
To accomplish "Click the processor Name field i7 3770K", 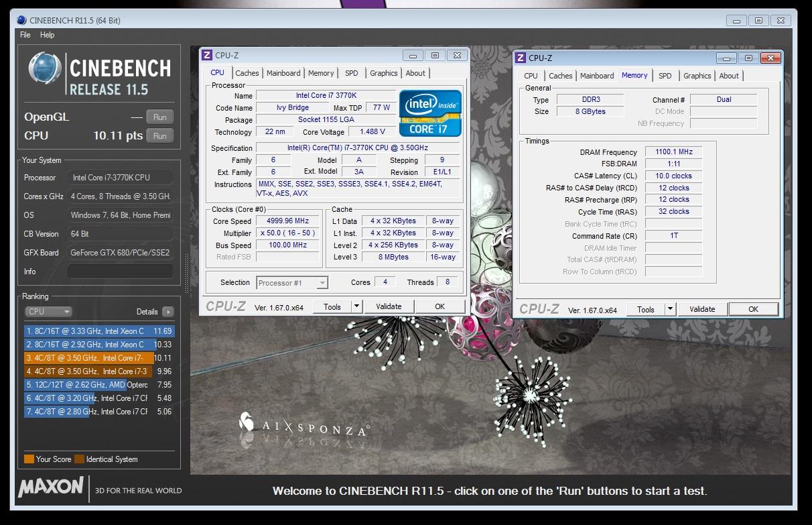I will coord(326,96).
